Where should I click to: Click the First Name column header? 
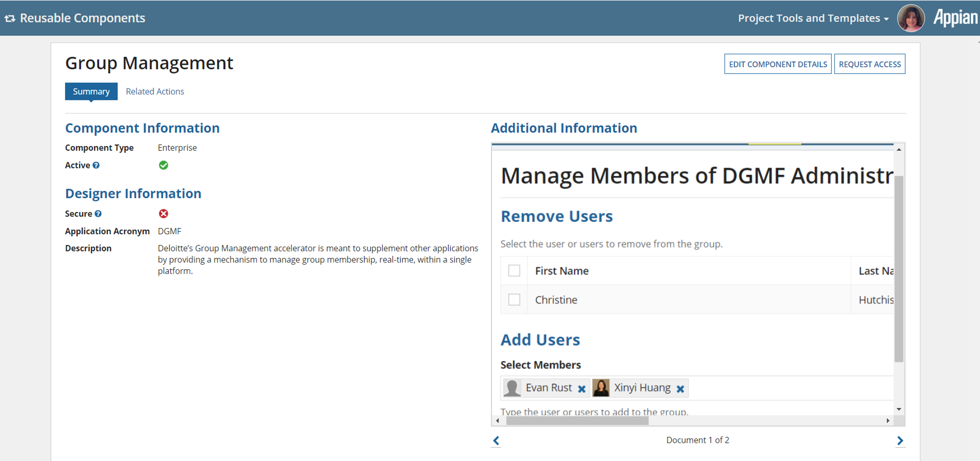(562, 271)
